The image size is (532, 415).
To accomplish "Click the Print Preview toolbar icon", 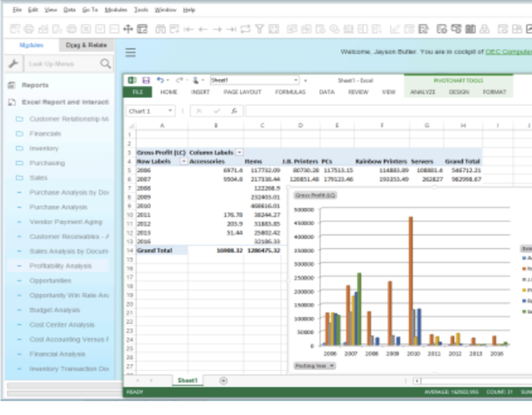I will (15, 29).
